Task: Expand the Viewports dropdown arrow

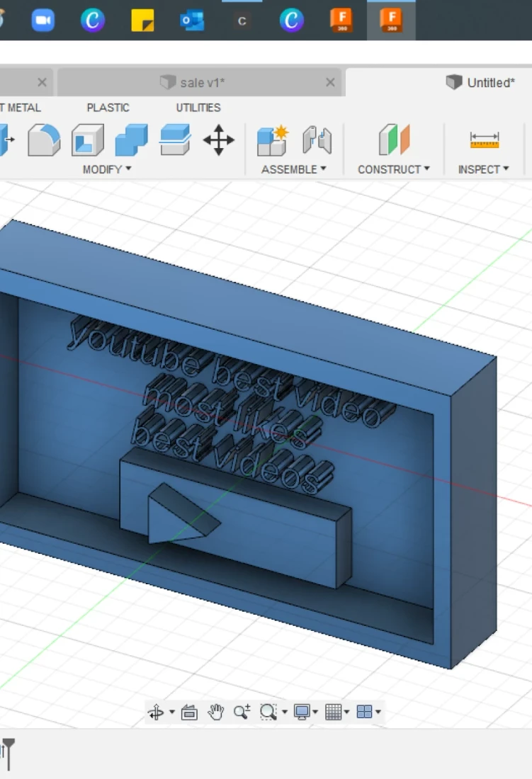Action: coord(378,712)
